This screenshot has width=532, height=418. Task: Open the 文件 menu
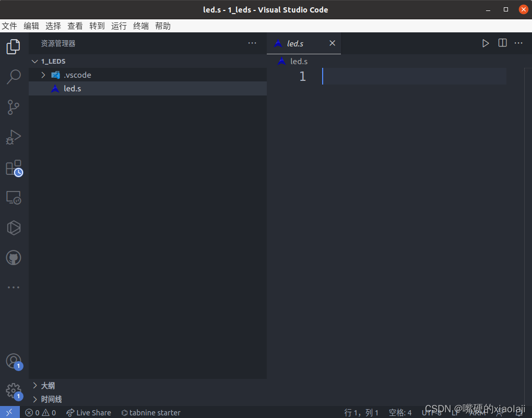[x=9, y=26]
